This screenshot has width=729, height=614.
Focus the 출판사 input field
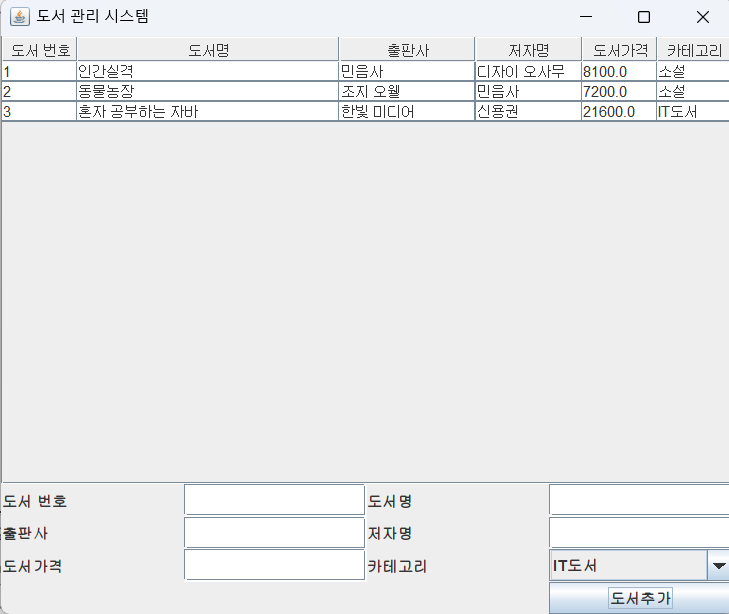coord(274,533)
